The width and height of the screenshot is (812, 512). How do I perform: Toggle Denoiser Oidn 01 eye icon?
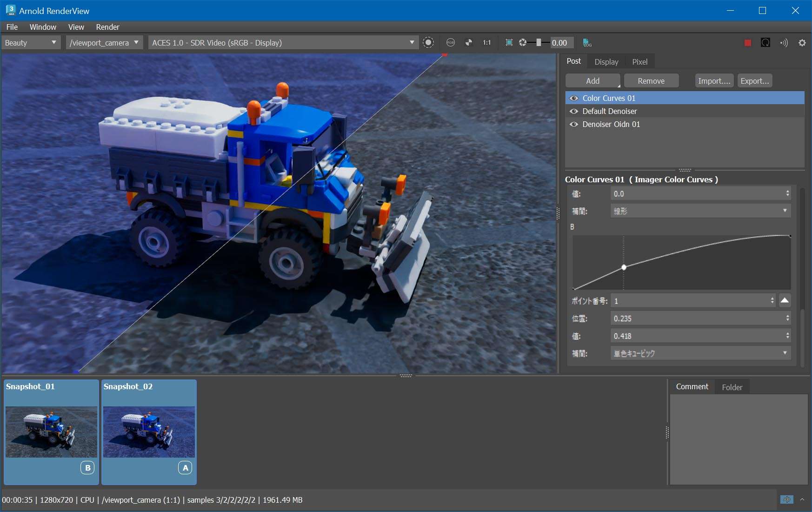[x=574, y=124]
